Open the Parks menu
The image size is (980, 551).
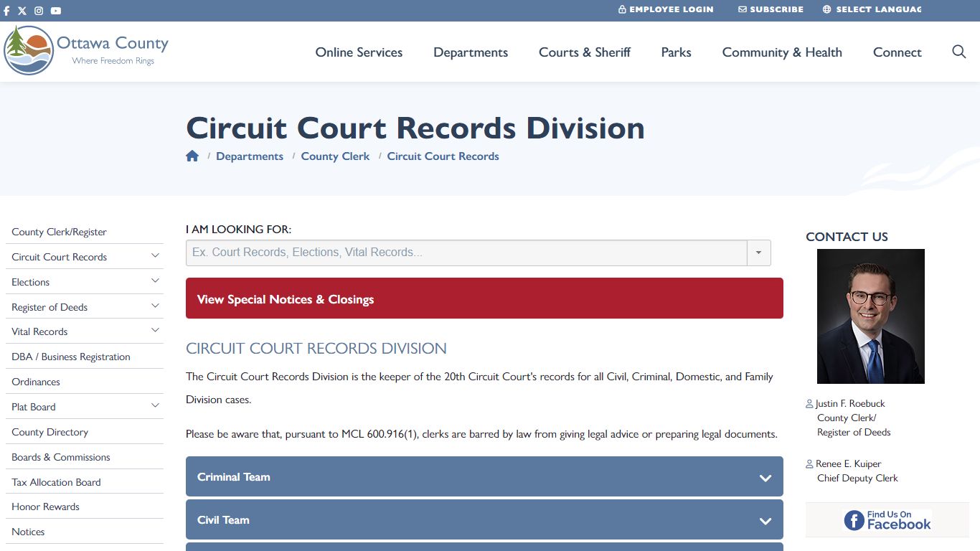677,52
